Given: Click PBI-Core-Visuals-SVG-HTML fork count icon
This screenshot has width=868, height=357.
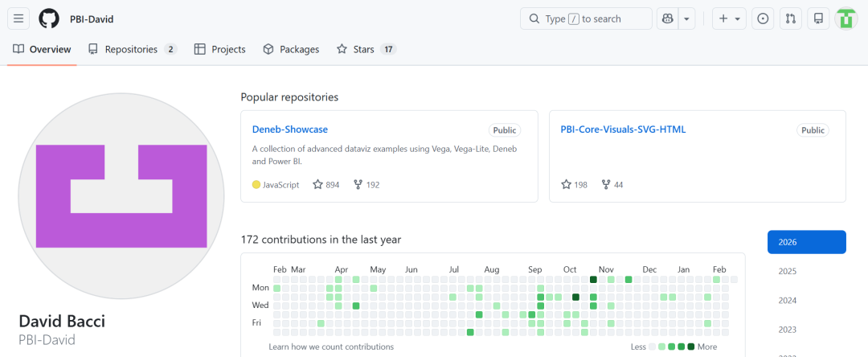Looking at the screenshot, I should 607,185.
